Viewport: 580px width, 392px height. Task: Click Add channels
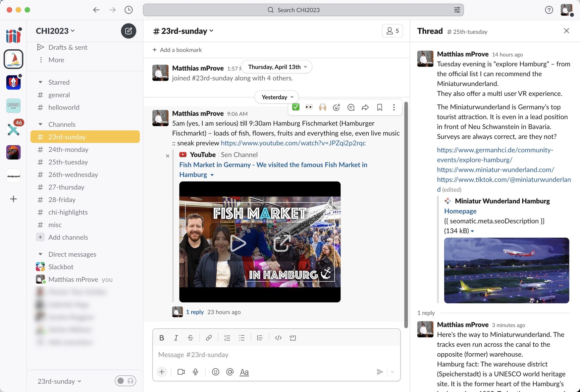pyautogui.click(x=85, y=237)
